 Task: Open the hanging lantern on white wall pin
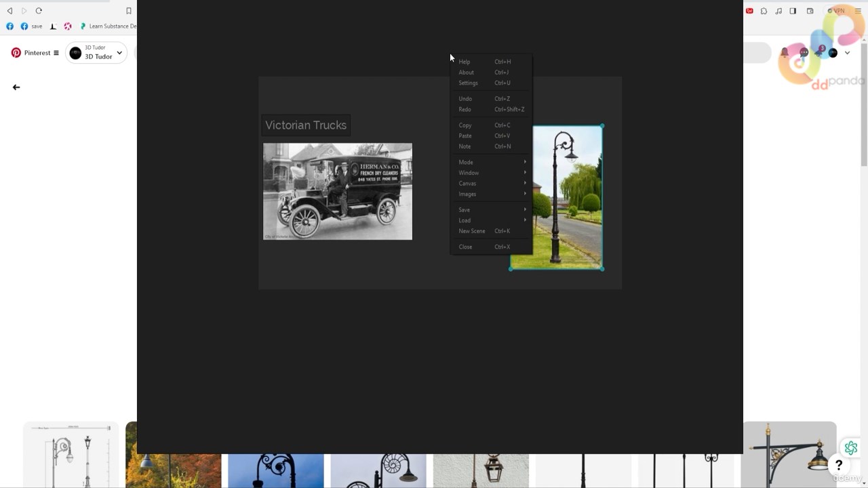481,471
